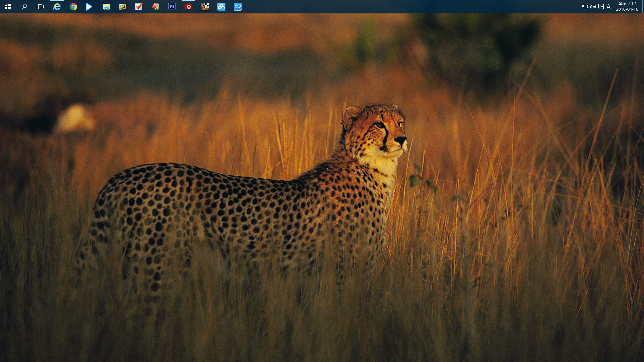Open the taskbar search magnifier
644x362 pixels.
24,7
